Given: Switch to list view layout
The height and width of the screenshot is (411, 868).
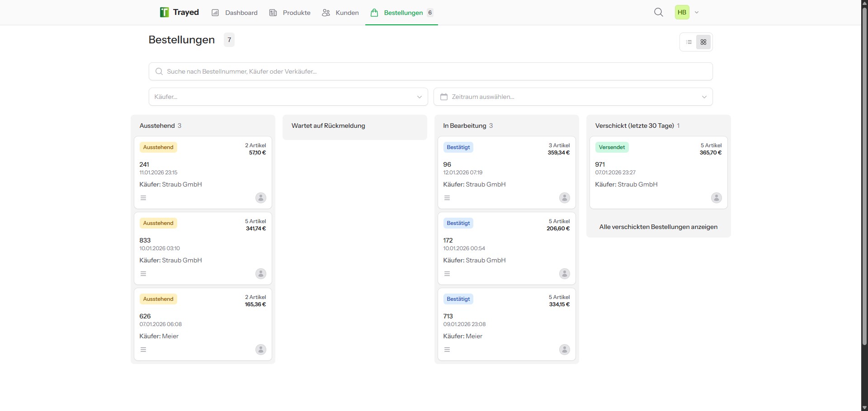Looking at the screenshot, I should tap(689, 42).
